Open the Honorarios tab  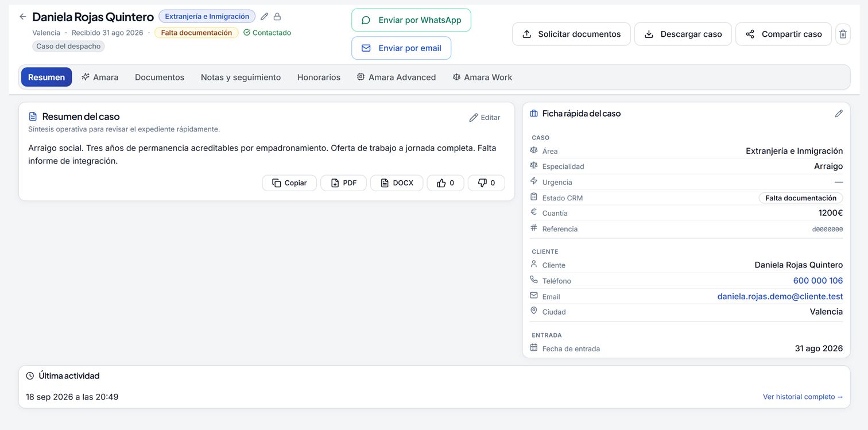pos(319,77)
